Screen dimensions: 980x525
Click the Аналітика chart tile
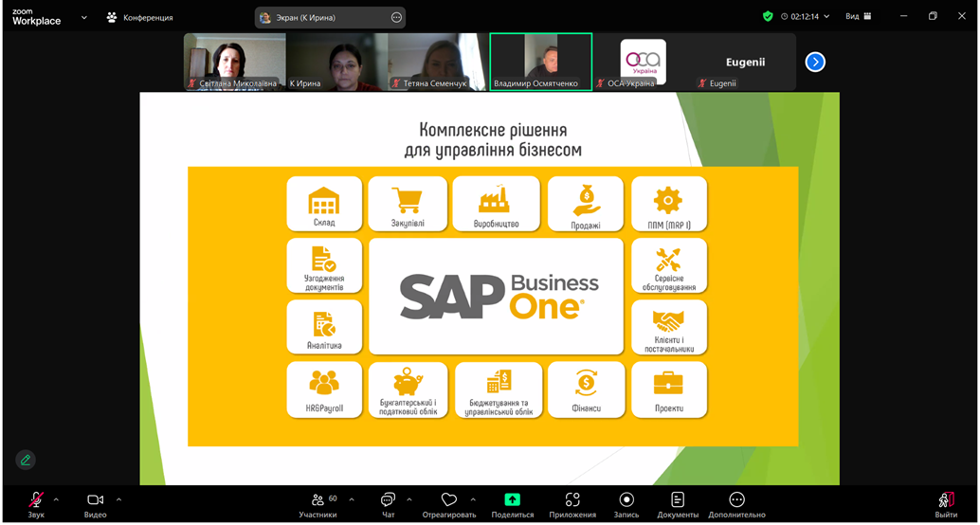coord(324,327)
